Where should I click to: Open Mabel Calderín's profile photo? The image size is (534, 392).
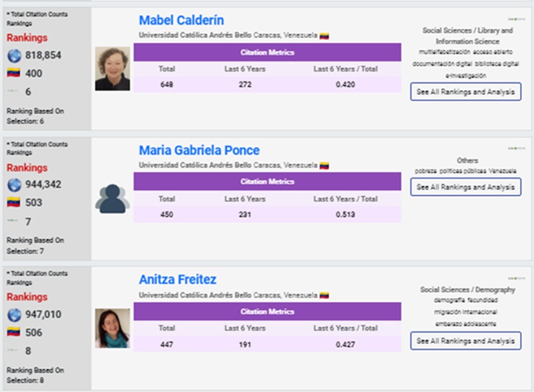point(112,69)
